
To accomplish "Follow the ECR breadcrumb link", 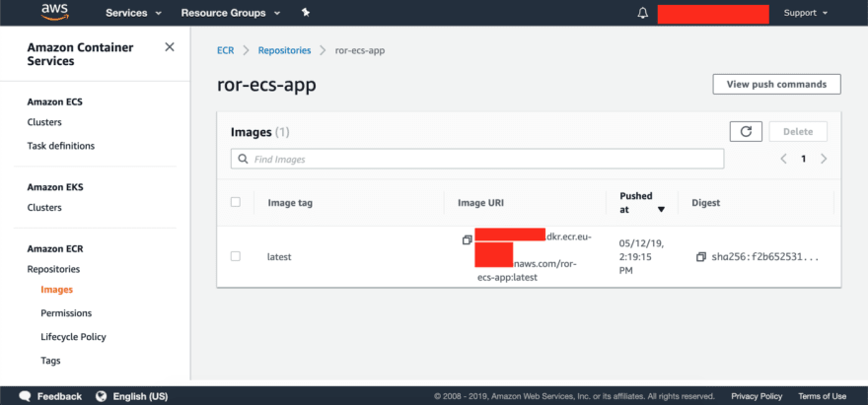I will coord(225,50).
